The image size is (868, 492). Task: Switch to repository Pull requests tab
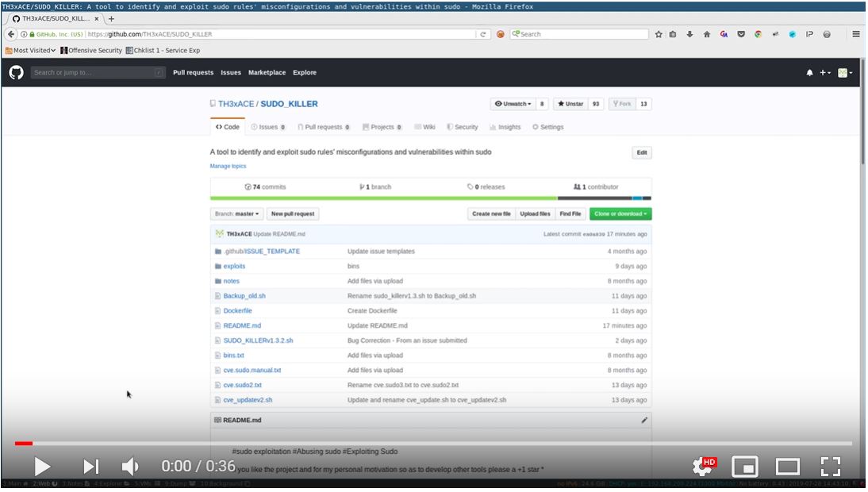tap(324, 127)
